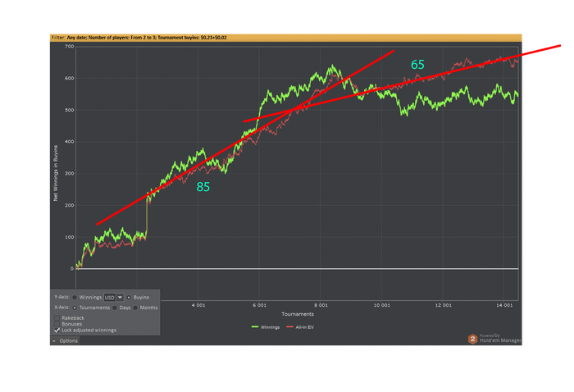Click the Net Winnings in Buyins axis label
The height and width of the screenshot is (392, 574).
tap(56, 173)
